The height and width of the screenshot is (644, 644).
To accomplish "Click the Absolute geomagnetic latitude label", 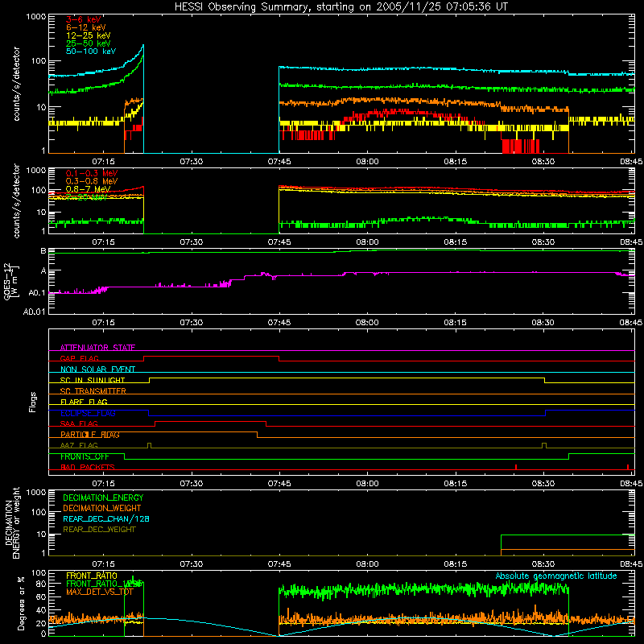I will tap(556, 576).
